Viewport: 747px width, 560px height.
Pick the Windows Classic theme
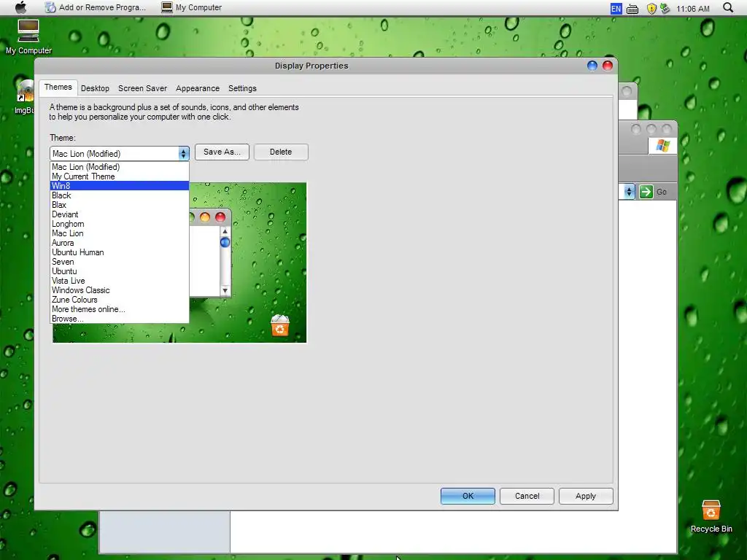119,290
